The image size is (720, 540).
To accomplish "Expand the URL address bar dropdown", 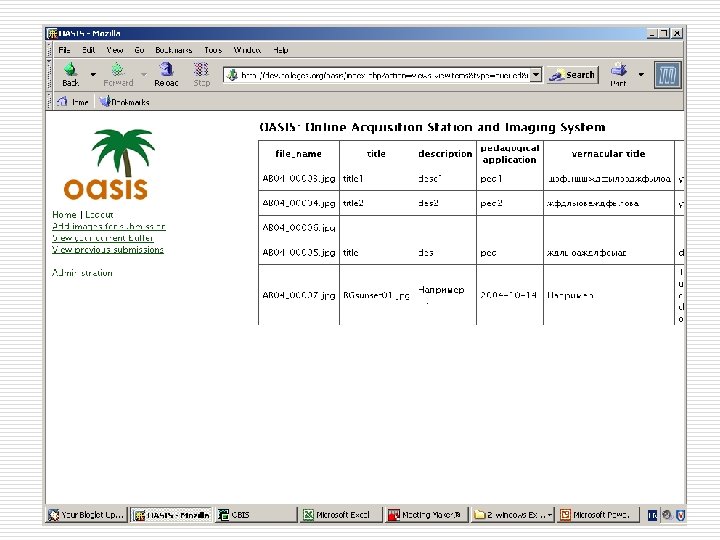I will coord(535,75).
